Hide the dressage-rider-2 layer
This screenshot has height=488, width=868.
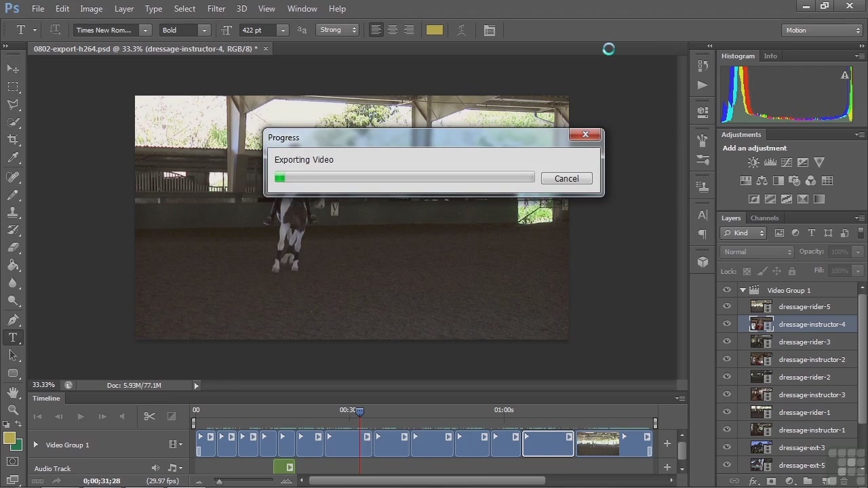click(727, 377)
